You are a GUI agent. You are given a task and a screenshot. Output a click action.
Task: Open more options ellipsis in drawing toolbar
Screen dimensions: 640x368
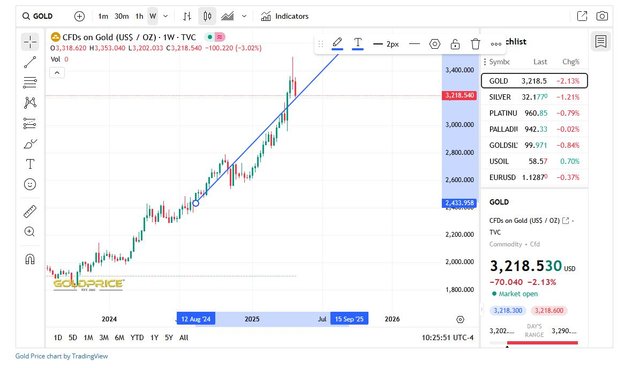496,44
